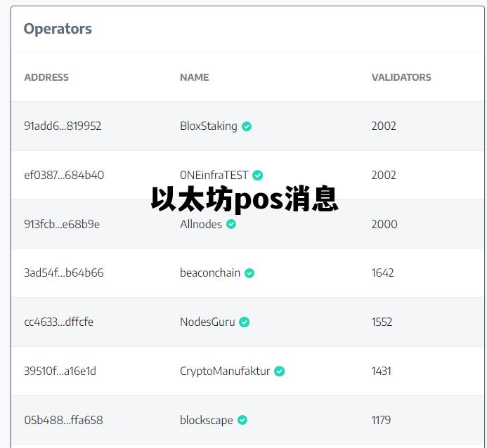Click the NAME column header

[x=195, y=77]
